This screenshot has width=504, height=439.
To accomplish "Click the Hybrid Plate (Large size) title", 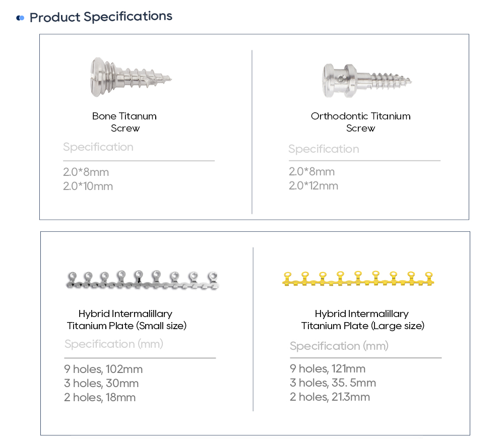I will 362,320.
